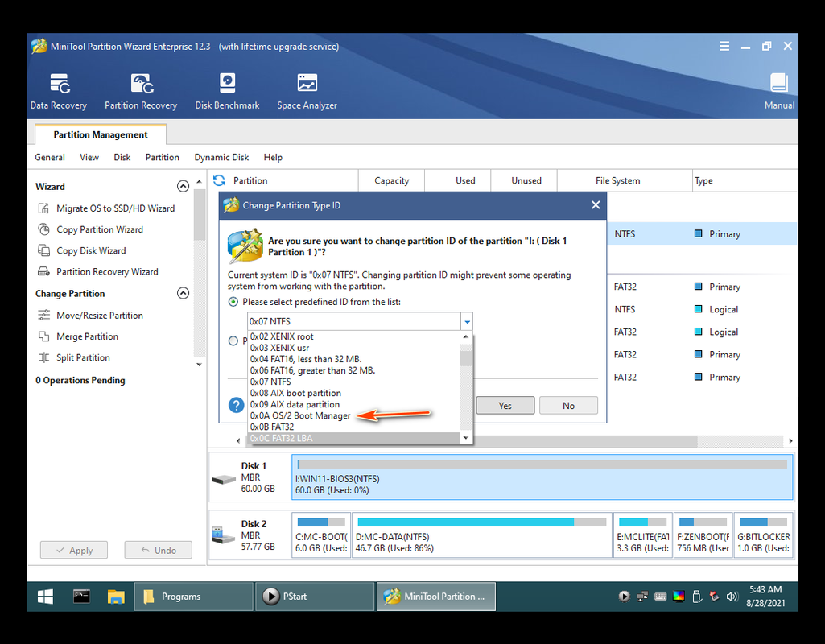Viewport: 825px width, 644px height.
Task: Switch to the Partition Management tab
Action: pyautogui.click(x=101, y=134)
